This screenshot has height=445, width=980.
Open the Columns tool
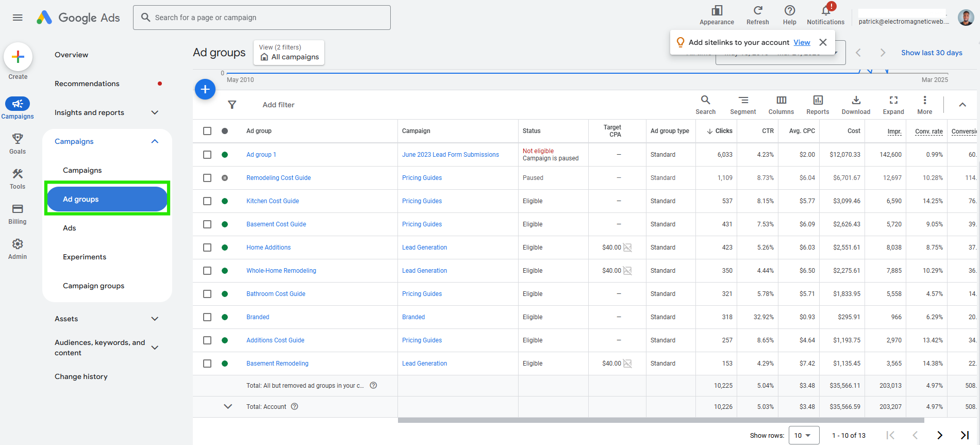782,105
